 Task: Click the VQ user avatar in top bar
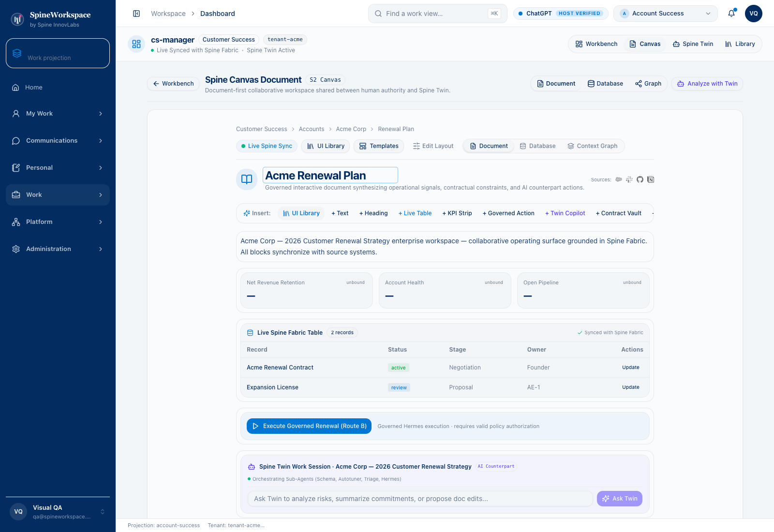754,14
